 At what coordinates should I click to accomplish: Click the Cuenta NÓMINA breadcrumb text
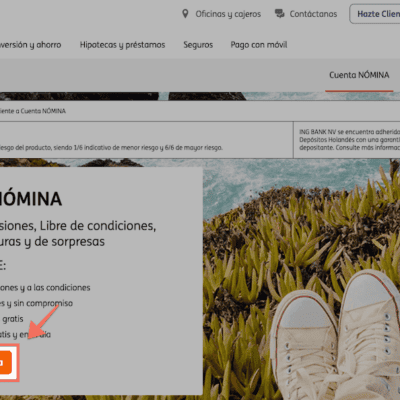43,111
